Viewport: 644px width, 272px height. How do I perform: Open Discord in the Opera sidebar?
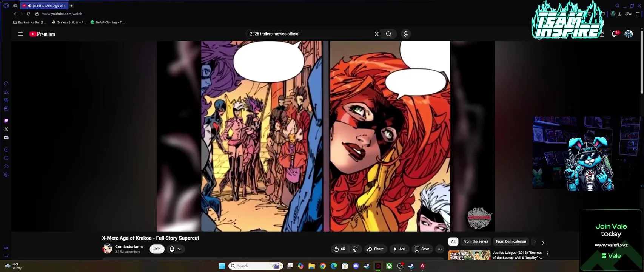point(6,138)
